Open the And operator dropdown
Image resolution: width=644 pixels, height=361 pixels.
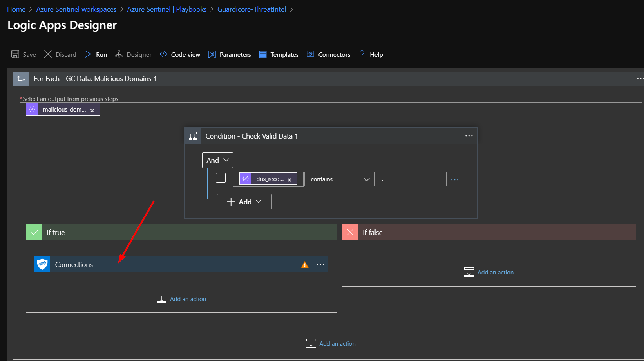click(x=217, y=160)
